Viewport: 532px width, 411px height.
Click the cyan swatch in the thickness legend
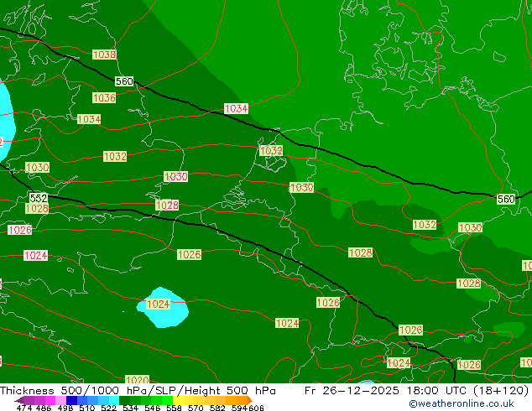114,400
